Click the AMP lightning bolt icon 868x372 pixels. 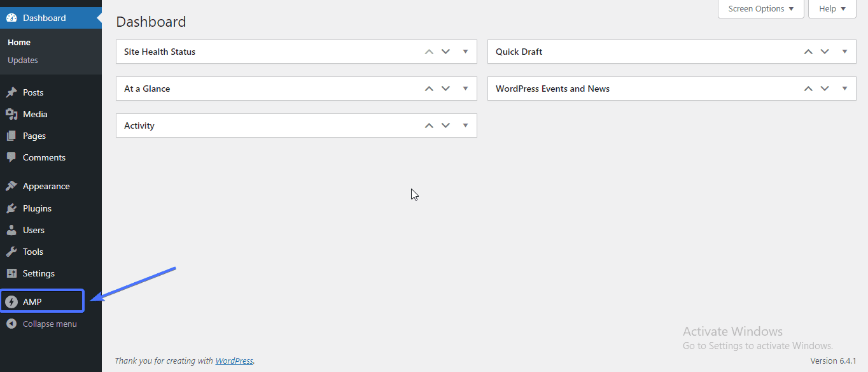pyautogui.click(x=11, y=302)
